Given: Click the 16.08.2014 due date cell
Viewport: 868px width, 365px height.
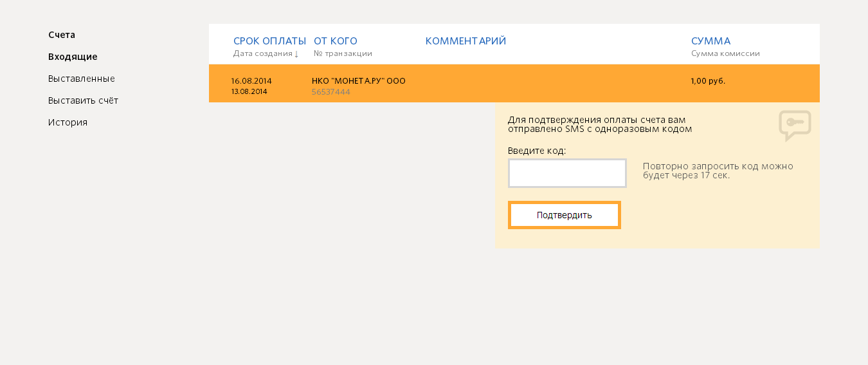Looking at the screenshot, I should pyautogui.click(x=251, y=81).
